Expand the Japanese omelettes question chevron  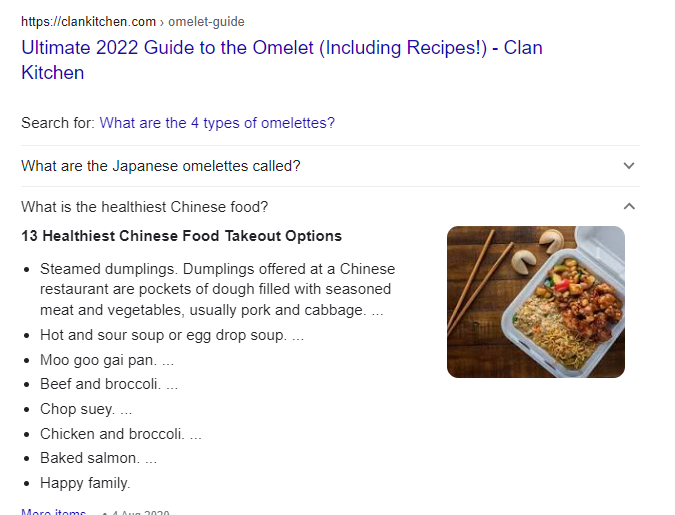(x=629, y=166)
